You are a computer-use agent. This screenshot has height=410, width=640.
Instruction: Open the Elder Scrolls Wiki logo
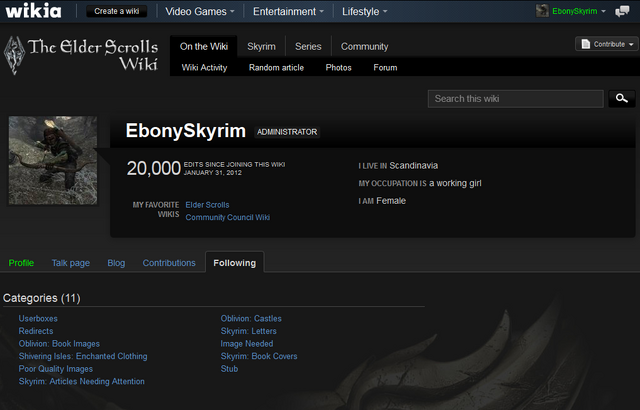81,55
